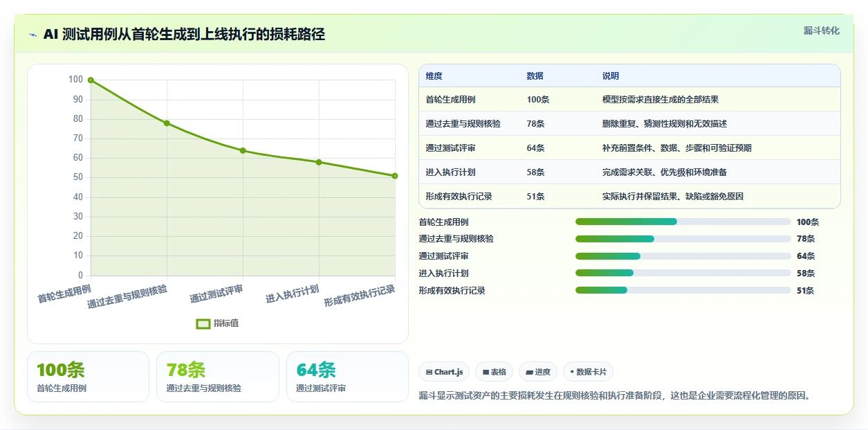The height and width of the screenshot is (430, 868).
Task: Click the chart data point at value 64
Action: click(x=243, y=150)
